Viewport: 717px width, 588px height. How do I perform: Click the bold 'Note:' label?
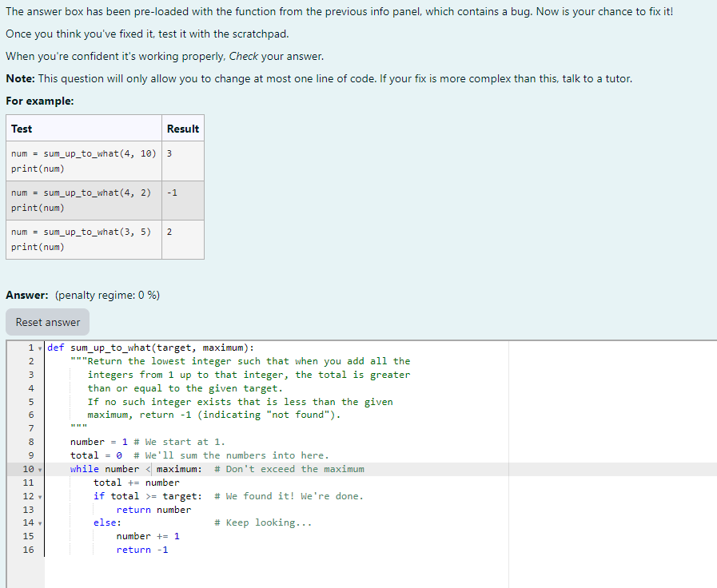(x=20, y=78)
